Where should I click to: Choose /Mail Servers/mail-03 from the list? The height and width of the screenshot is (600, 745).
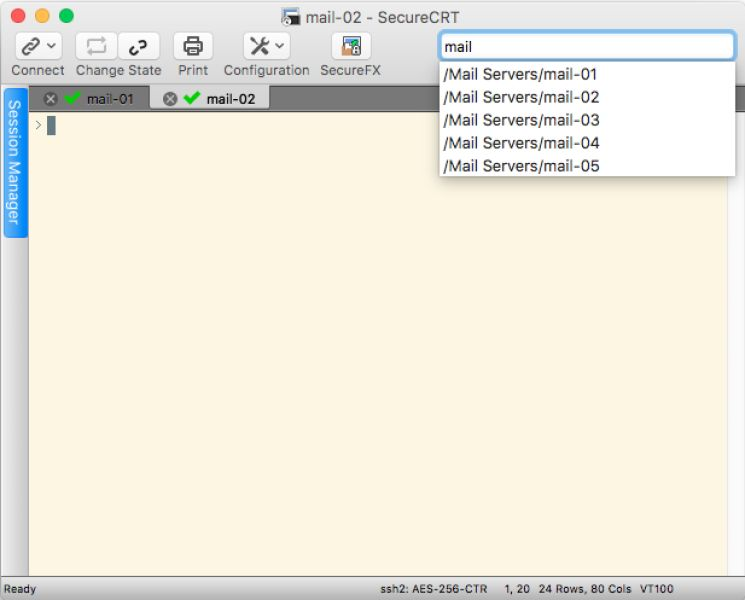pos(587,120)
